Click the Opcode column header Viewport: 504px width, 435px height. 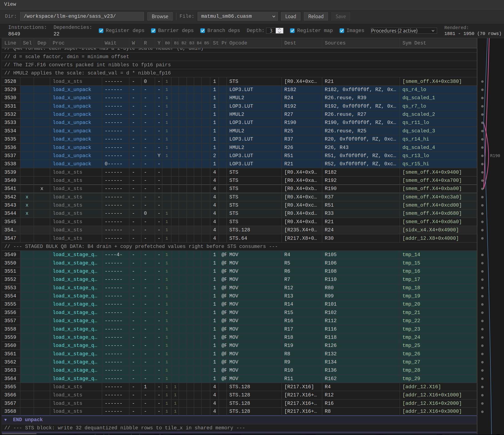pyautogui.click(x=238, y=43)
